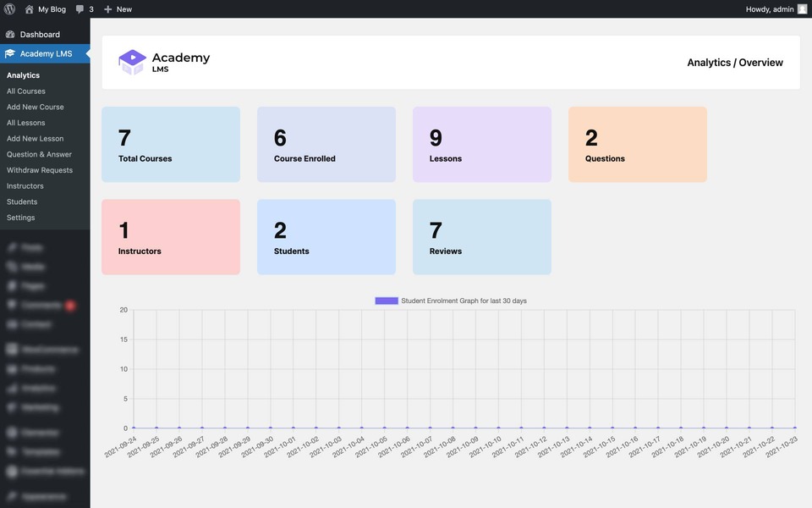Screen dimensions: 812x508
Task: Click the purple legend color swatch above the graph
Action: point(387,300)
